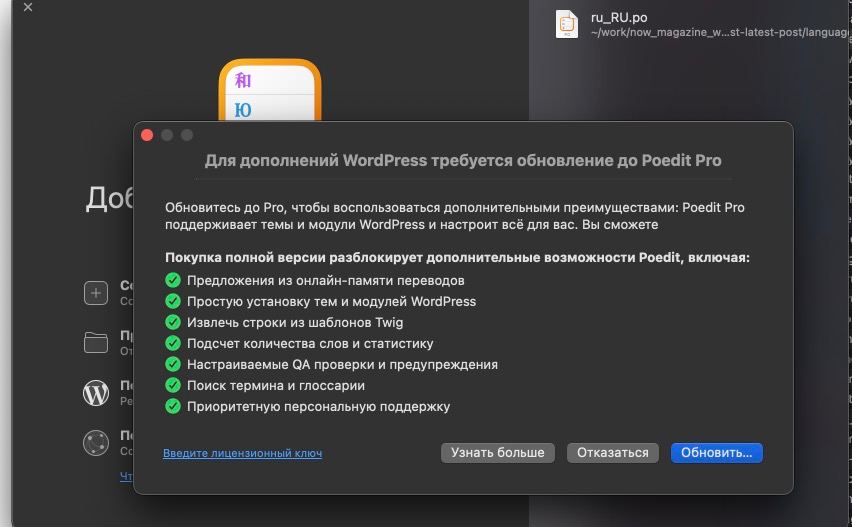Viewport: 852px width, 527px height.
Task: Click the Обновить... button
Action: tap(716, 453)
